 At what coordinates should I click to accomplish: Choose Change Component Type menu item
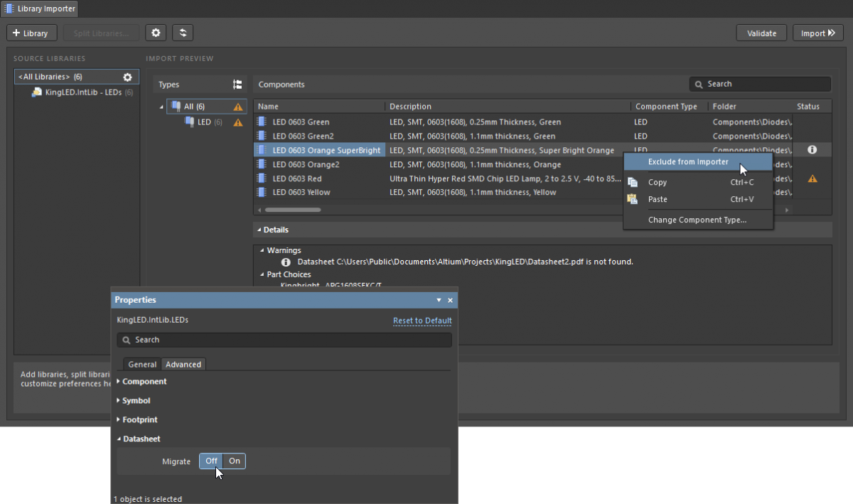tap(697, 220)
